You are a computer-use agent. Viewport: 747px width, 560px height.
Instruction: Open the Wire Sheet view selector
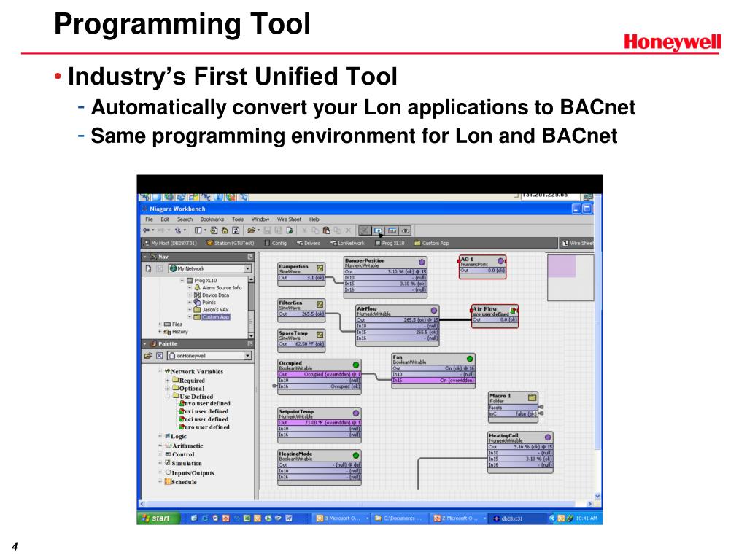577,243
